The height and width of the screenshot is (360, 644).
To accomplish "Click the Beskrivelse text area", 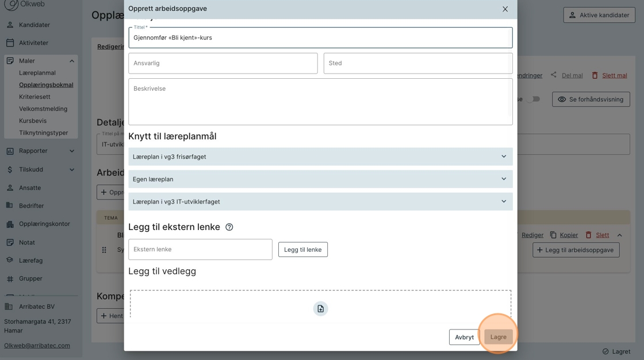I will [x=320, y=102].
